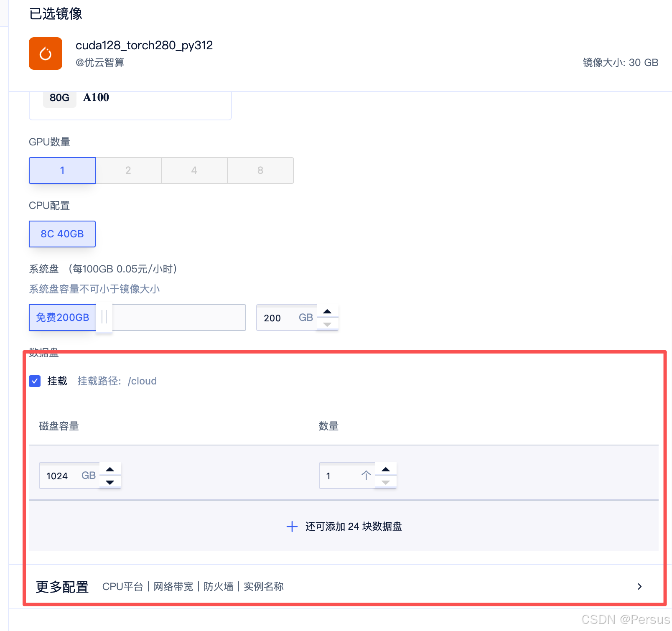
Task: Click 还可添加 24 块数据盘 link
Action: click(354, 527)
